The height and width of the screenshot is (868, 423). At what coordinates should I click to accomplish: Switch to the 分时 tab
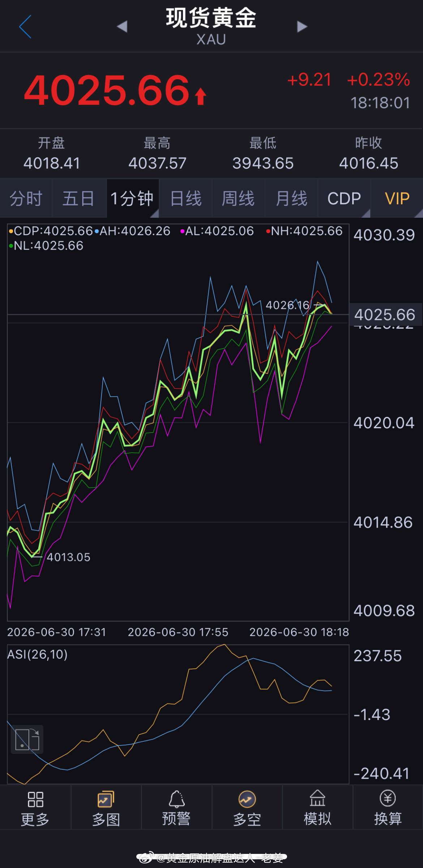click(x=26, y=198)
